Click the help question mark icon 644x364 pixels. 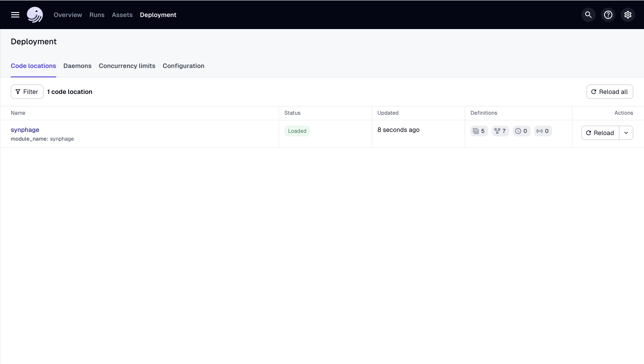[x=608, y=15]
